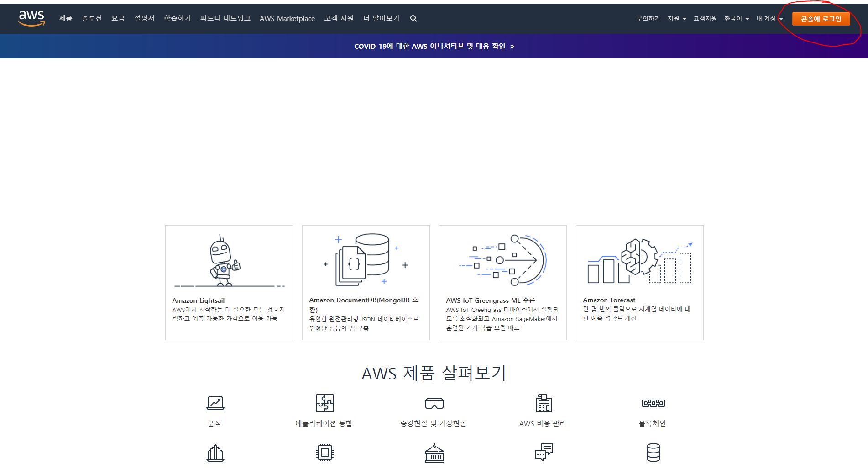Expand the 지원 dropdown
The image size is (868, 469).
[677, 19]
